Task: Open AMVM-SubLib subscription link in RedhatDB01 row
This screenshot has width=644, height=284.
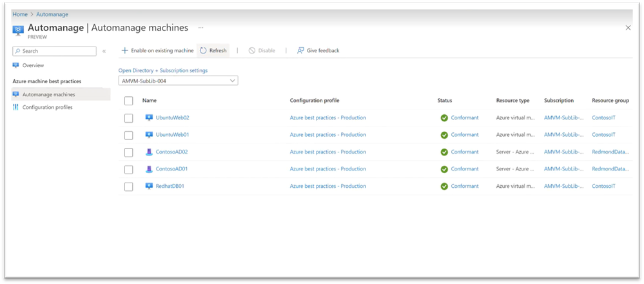Action: pos(564,186)
